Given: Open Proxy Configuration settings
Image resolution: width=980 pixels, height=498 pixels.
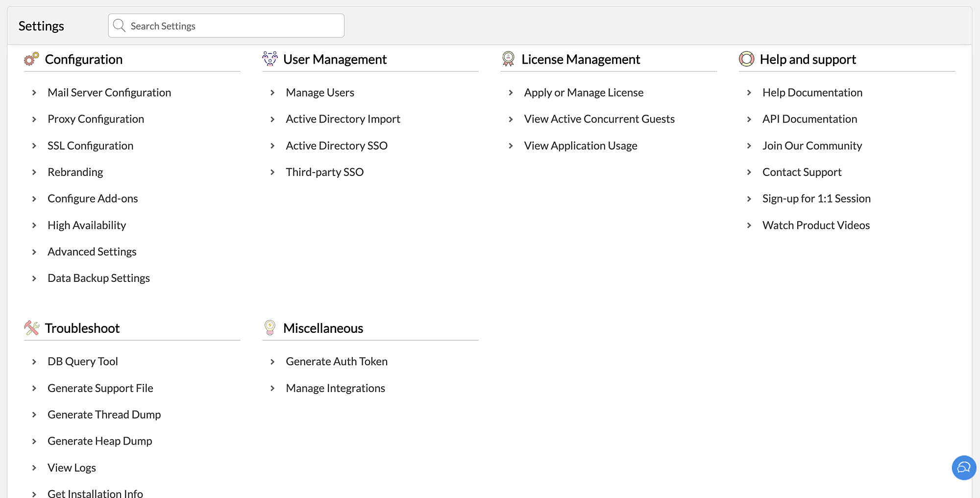Looking at the screenshot, I should (96, 119).
